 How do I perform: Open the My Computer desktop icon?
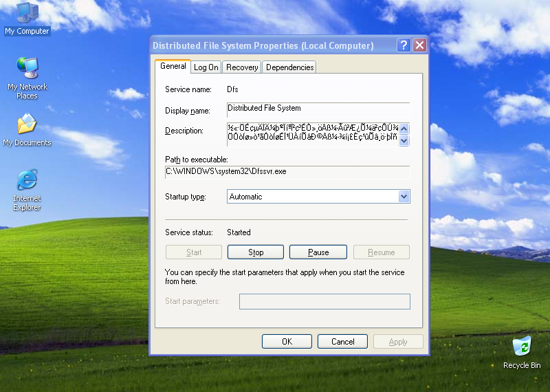click(27, 19)
